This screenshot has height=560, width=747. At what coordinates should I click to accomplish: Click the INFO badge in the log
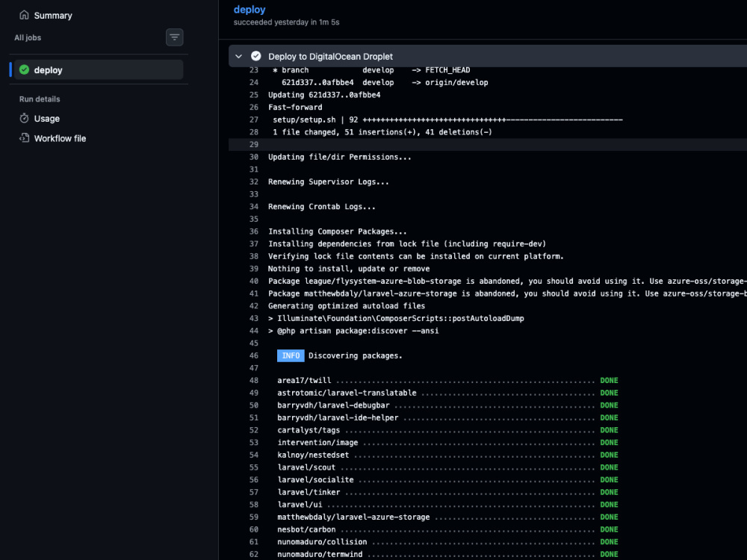pyautogui.click(x=291, y=355)
